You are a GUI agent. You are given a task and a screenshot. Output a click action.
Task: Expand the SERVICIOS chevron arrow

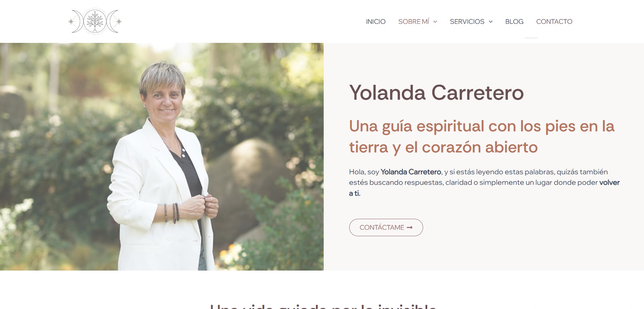click(490, 22)
